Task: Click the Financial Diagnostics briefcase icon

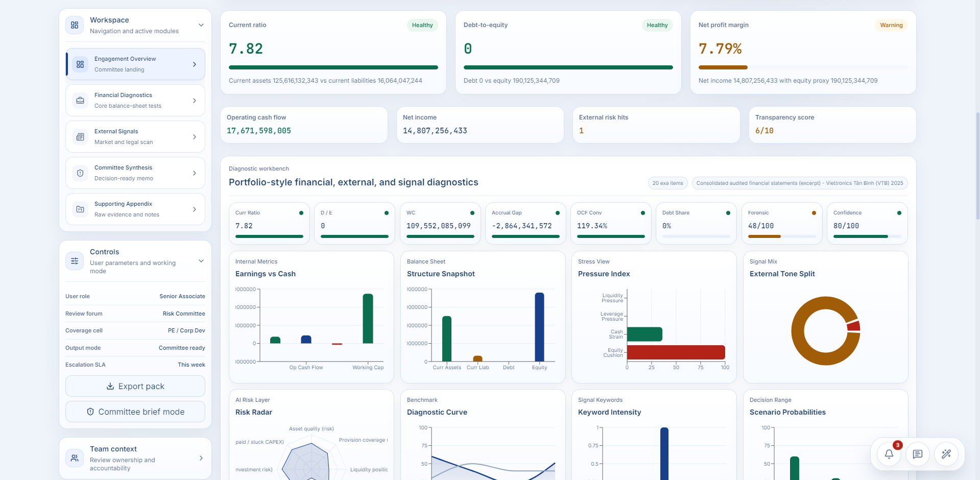Action: pos(80,101)
